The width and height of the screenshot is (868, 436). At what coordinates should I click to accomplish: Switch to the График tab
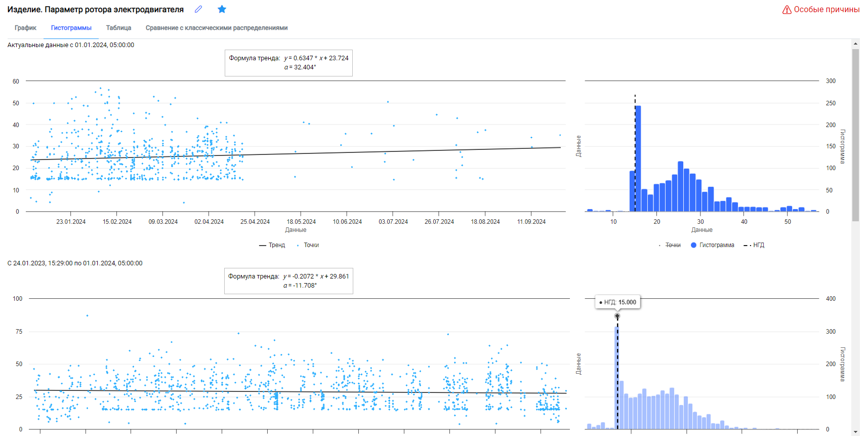[25, 28]
